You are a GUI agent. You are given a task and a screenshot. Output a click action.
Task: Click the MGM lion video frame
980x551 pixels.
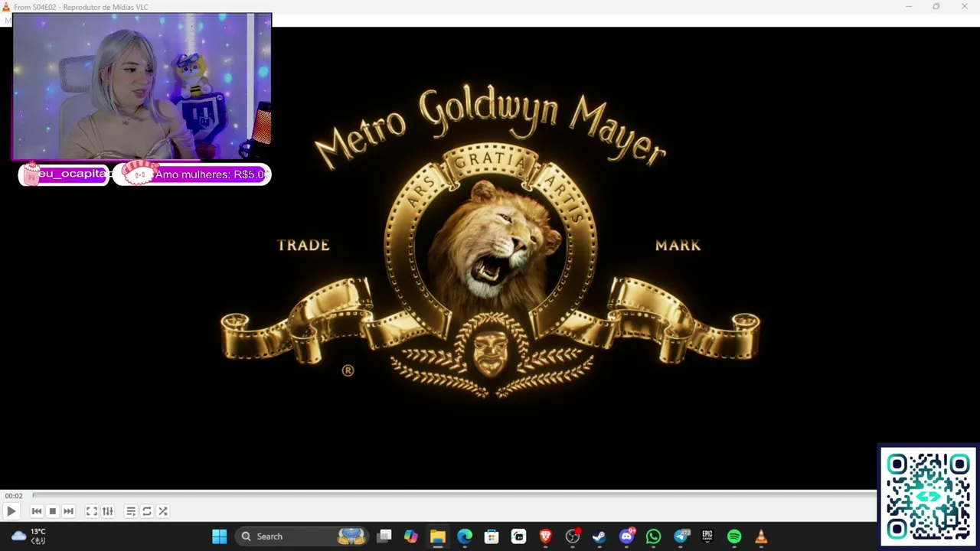coord(490,259)
